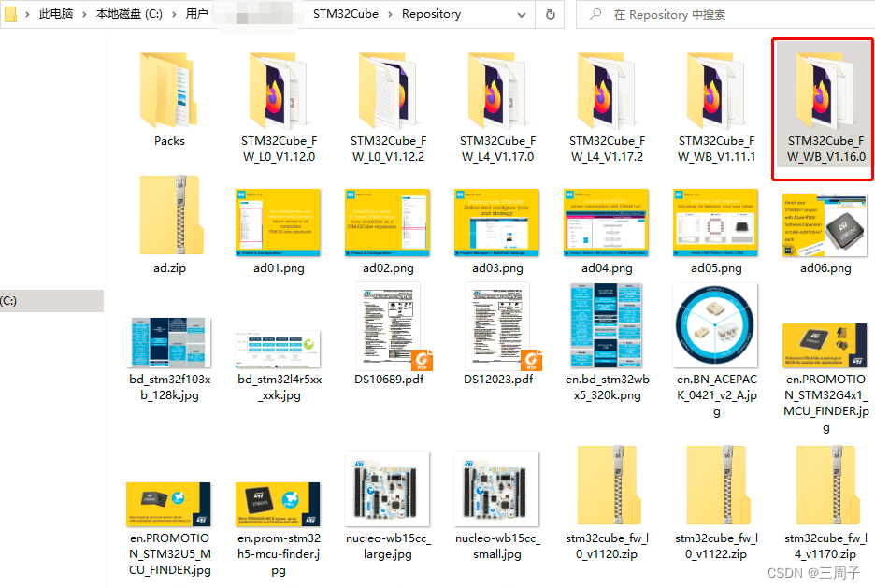
Task: Go to 用户 in breadcrumb path
Action: (x=196, y=14)
